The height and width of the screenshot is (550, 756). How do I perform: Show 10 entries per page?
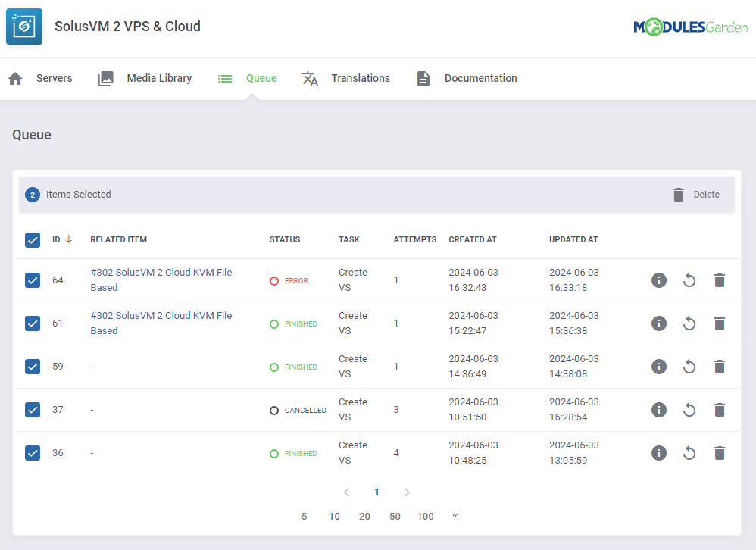tap(334, 516)
